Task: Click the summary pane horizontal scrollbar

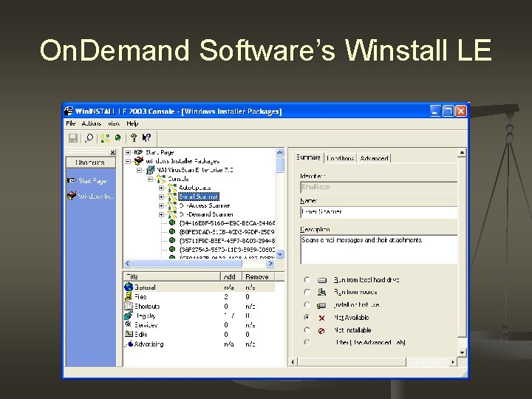Action: [352, 361]
